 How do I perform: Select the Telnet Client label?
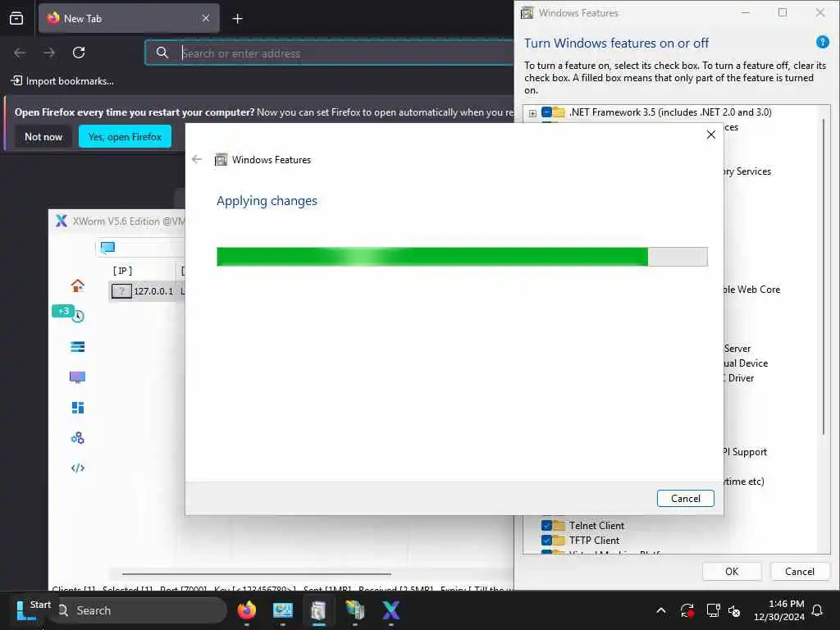(x=596, y=526)
